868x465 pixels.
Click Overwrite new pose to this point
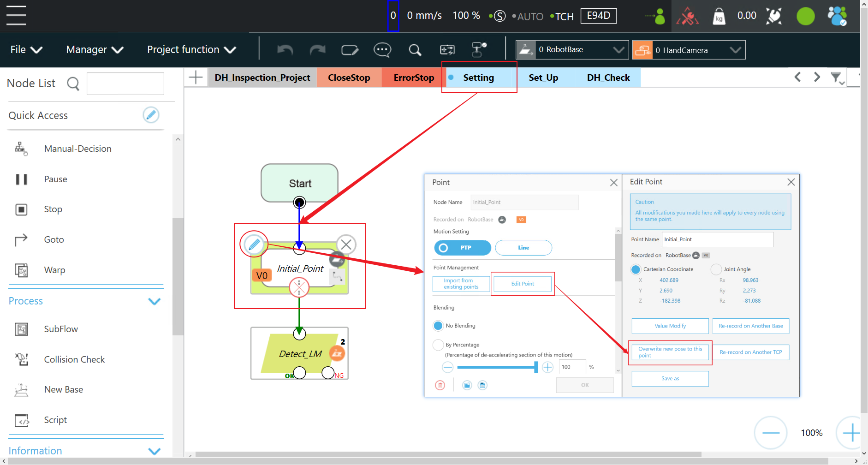pyautogui.click(x=670, y=352)
